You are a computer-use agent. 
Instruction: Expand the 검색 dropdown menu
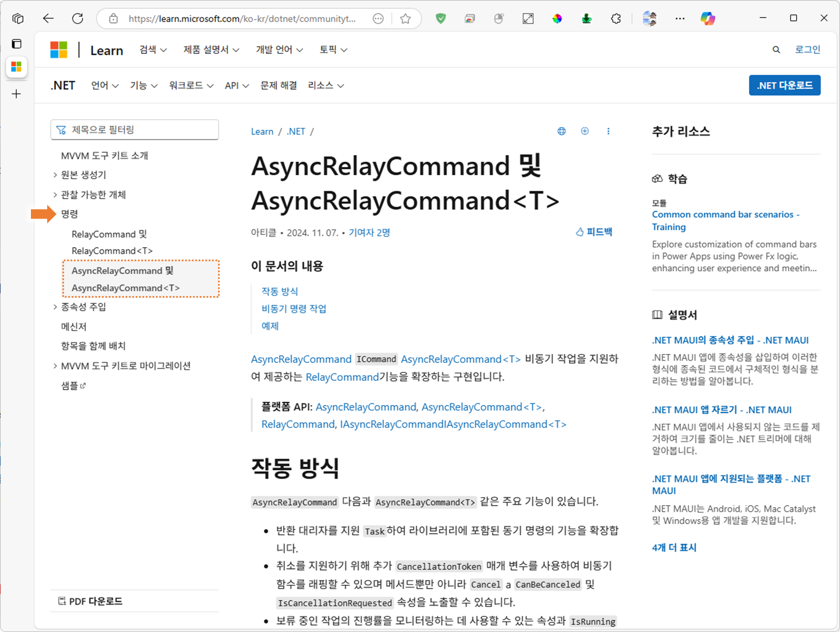[153, 50]
